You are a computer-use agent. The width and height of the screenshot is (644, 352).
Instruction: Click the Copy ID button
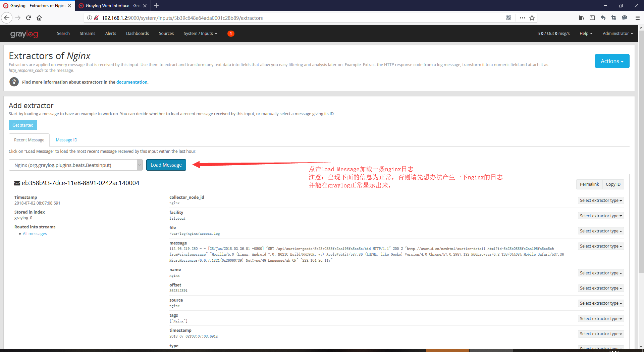(613, 184)
